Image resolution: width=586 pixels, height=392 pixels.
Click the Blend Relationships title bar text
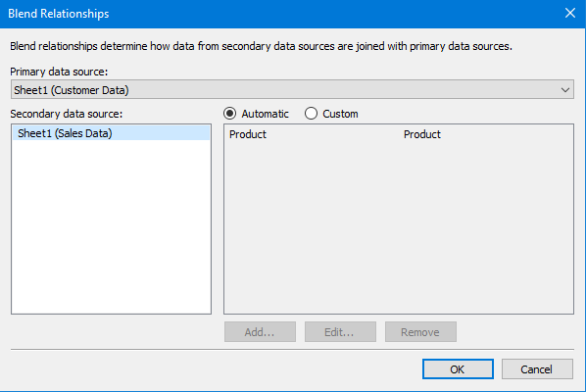tap(59, 14)
